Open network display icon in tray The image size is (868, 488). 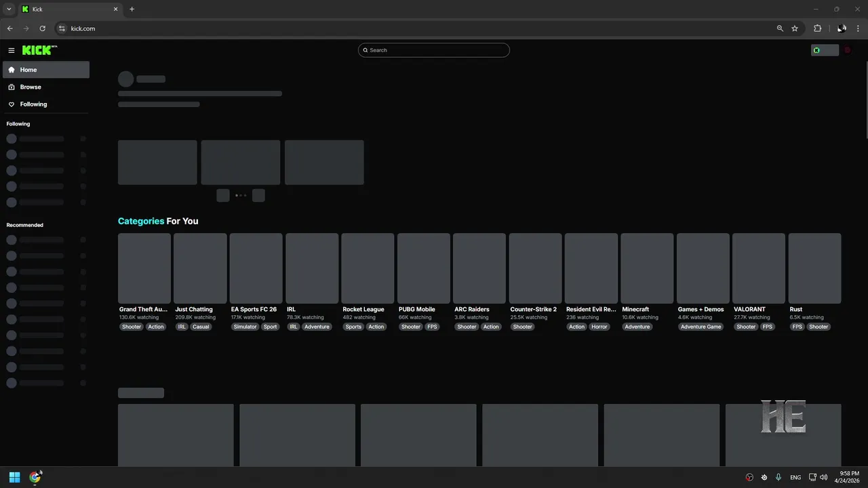coord(812,477)
